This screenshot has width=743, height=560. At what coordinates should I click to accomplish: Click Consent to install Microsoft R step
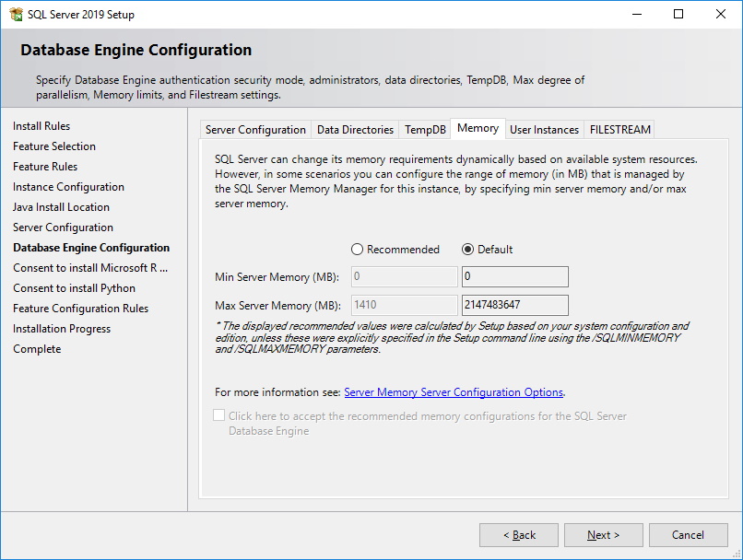tap(90, 268)
